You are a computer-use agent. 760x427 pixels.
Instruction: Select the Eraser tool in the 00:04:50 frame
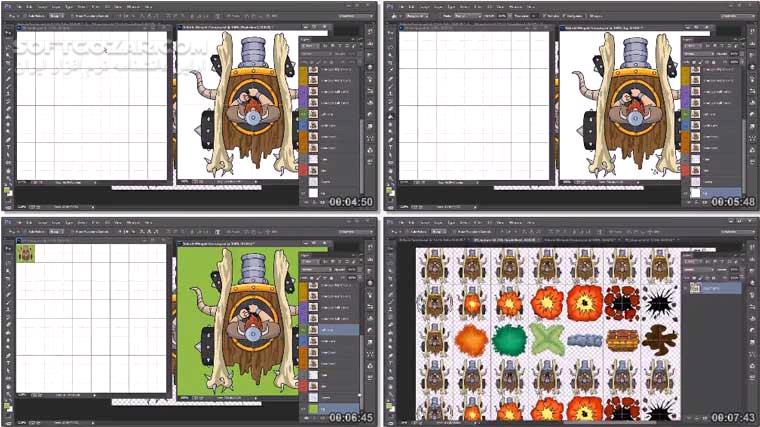(8, 109)
